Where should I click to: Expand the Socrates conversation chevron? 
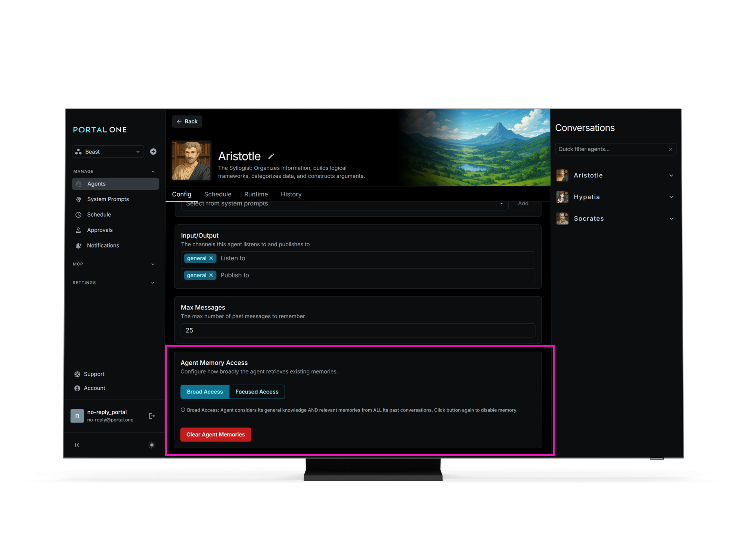(x=672, y=218)
